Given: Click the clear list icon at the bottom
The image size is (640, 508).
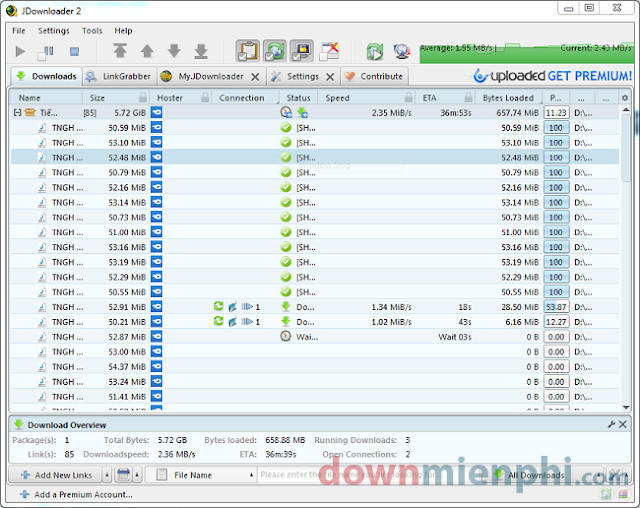Looking at the screenshot, I should (123, 475).
